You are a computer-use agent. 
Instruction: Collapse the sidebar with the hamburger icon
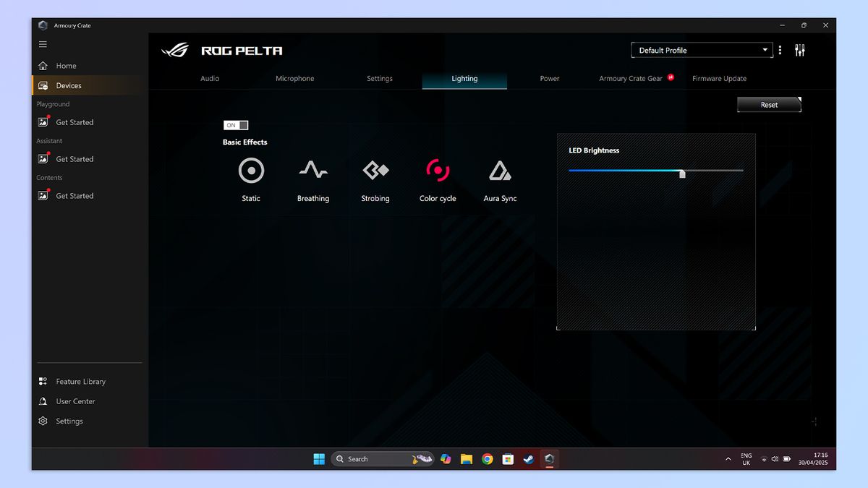[x=43, y=43]
